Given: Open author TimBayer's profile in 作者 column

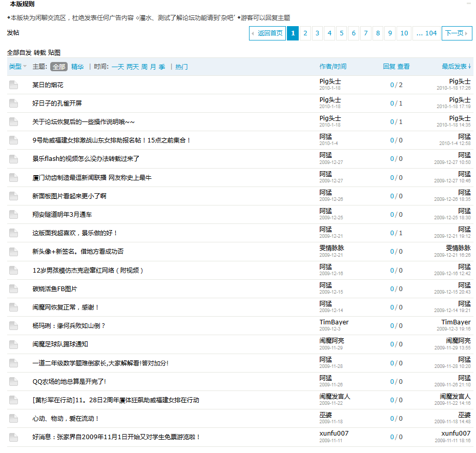Looking at the screenshot, I should pyautogui.click(x=334, y=322).
